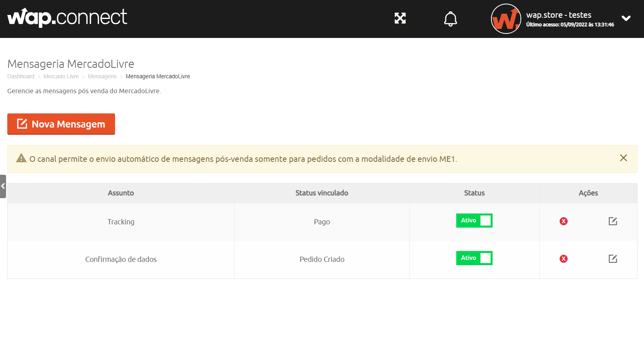Click the warning triangle icon in the alert

(21, 158)
